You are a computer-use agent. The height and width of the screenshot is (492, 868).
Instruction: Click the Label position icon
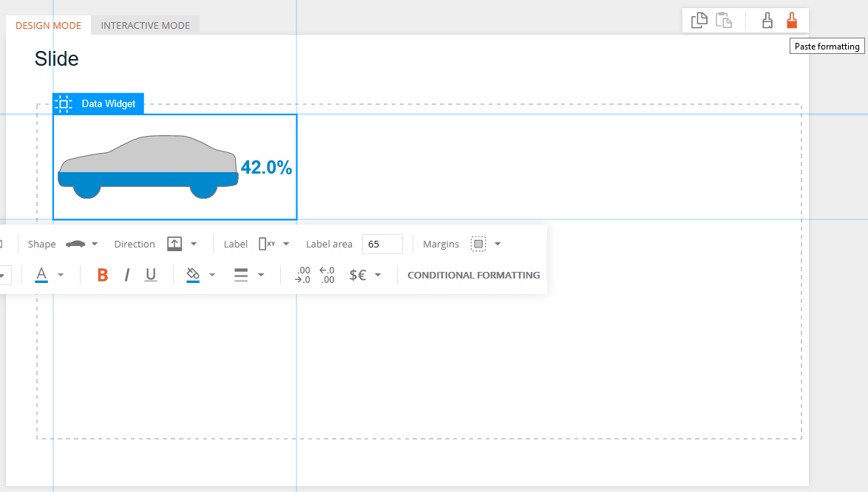pyautogui.click(x=267, y=244)
